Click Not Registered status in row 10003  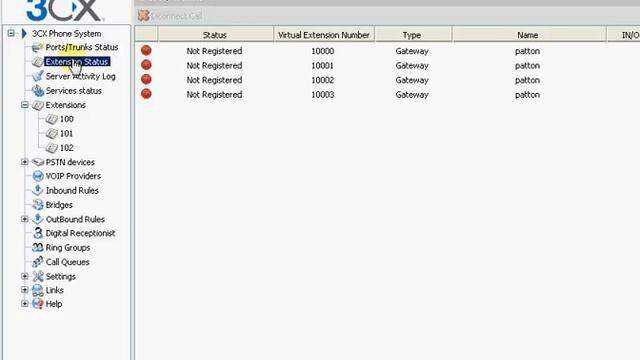[214, 95]
